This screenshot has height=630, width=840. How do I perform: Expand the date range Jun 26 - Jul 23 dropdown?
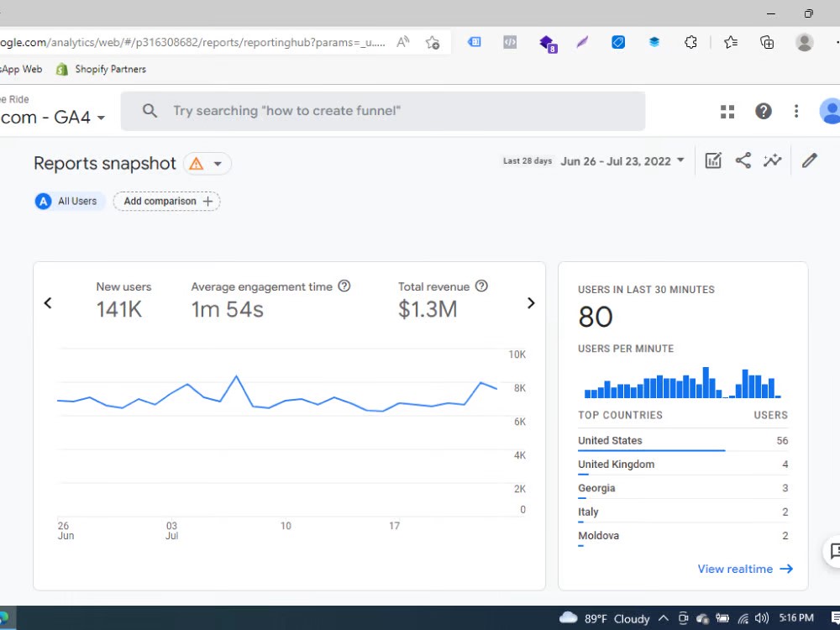click(622, 160)
